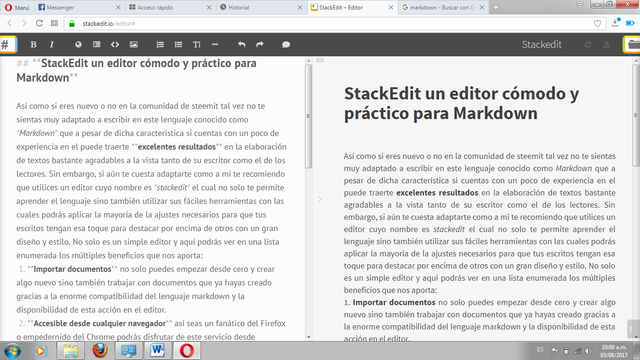Click the ES language indicator

click(x=540, y=350)
